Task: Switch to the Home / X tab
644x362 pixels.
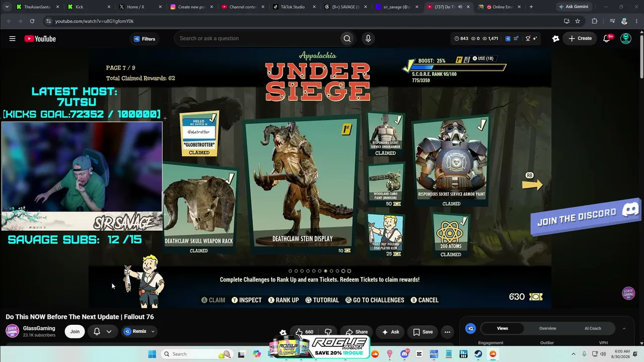Action: 140,7
